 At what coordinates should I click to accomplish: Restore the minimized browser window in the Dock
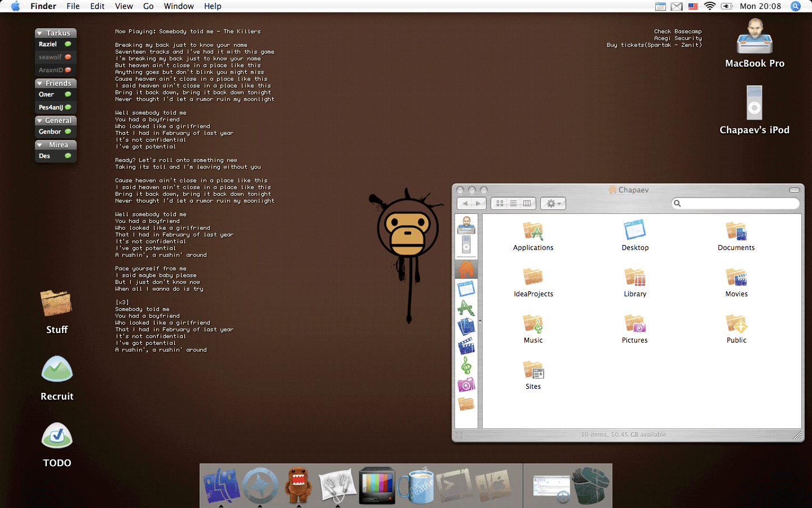551,489
